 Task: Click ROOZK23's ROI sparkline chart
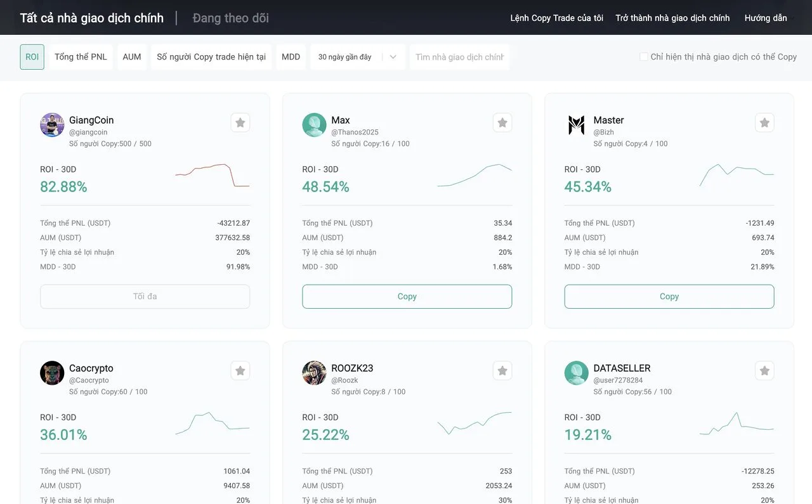tap(474, 423)
